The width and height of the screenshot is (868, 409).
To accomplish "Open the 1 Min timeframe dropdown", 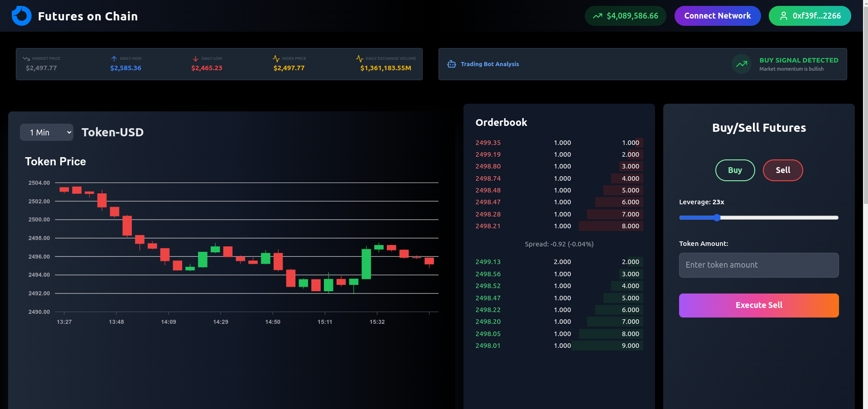I will pyautogui.click(x=47, y=132).
